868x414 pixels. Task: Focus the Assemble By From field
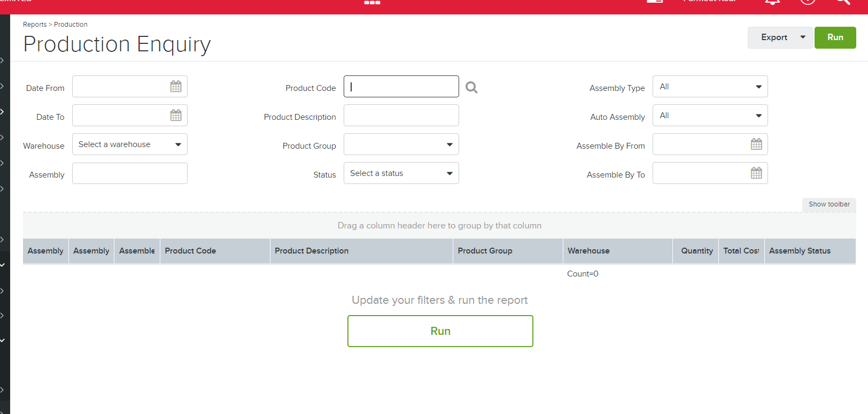coord(710,144)
